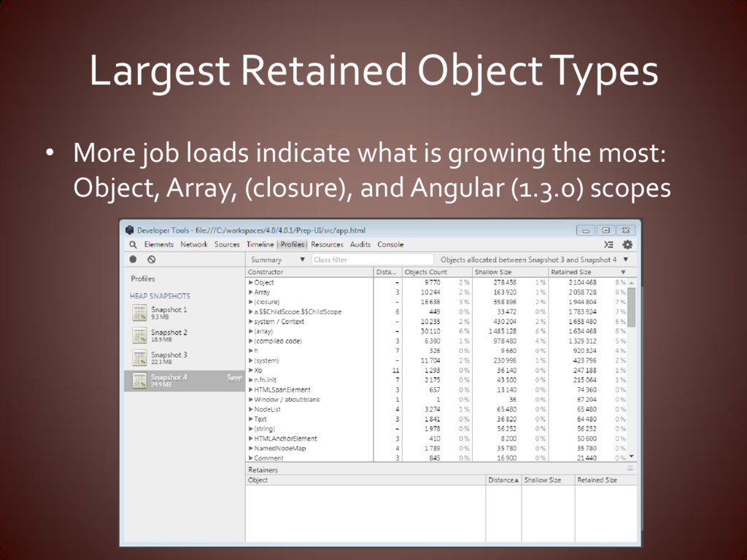Image resolution: width=747 pixels, height=560 pixels.
Task: Switch to the Network tab
Action: pos(194,244)
